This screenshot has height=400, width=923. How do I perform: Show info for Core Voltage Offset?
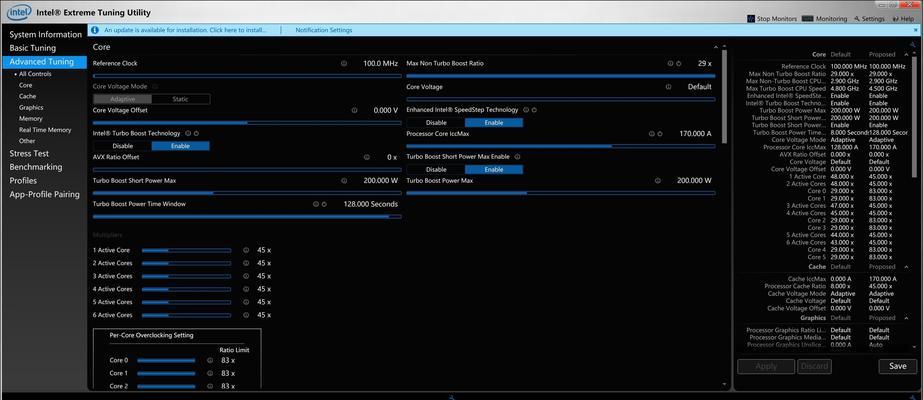coord(354,110)
